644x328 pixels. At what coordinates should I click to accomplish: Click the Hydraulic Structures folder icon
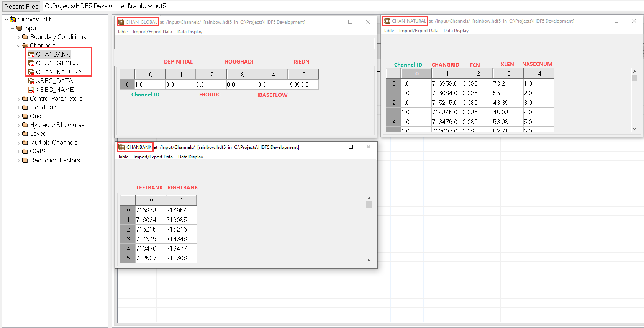coord(25,125)
